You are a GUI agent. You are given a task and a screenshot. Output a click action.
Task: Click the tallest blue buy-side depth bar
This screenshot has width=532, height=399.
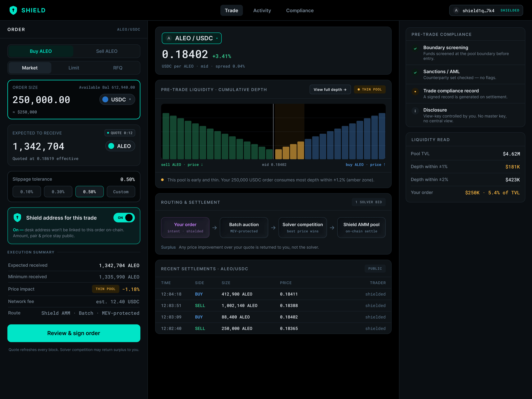(382, 136)
